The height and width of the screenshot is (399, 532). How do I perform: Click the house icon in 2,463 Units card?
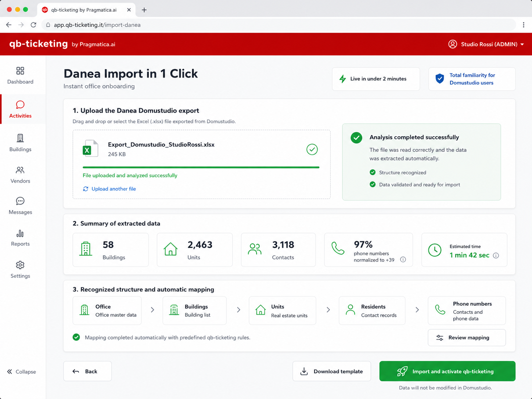[x=170, y=249]
